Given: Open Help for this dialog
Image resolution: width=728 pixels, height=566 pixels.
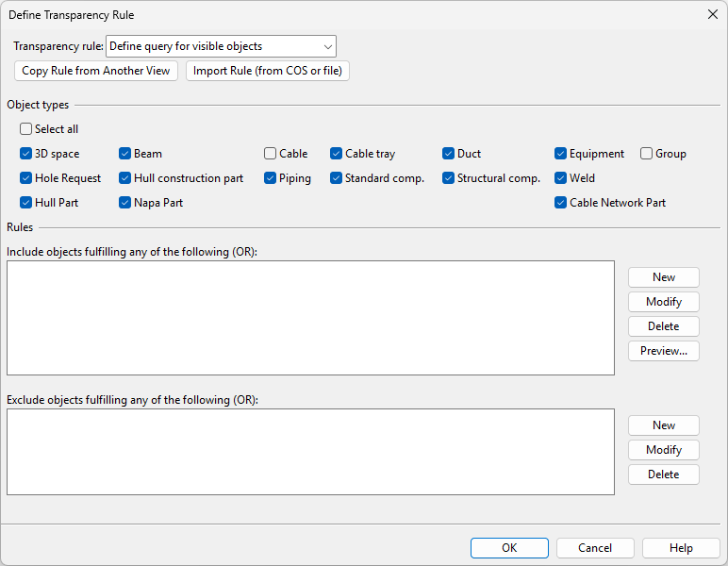Looking at the screenshot, I should pos(681,548).
